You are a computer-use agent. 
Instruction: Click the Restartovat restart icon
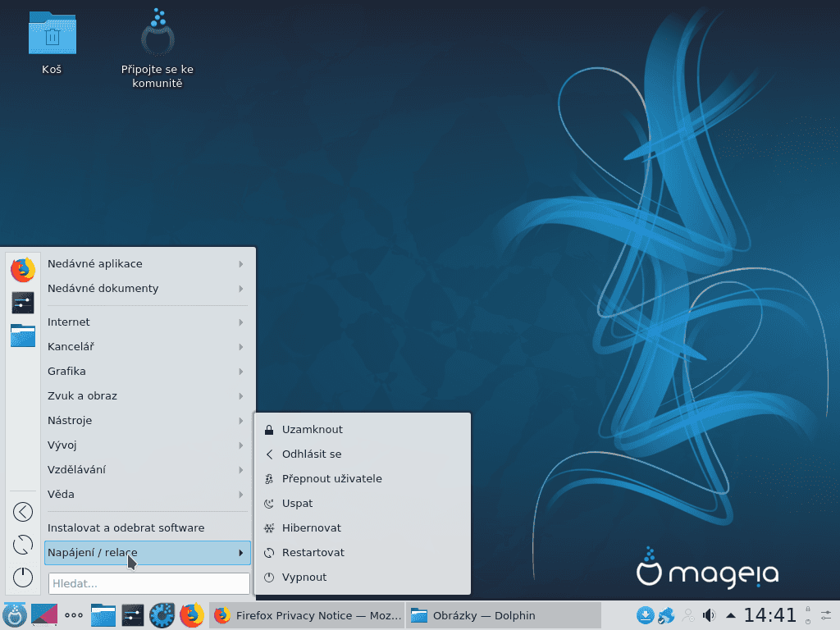[269, 552]
